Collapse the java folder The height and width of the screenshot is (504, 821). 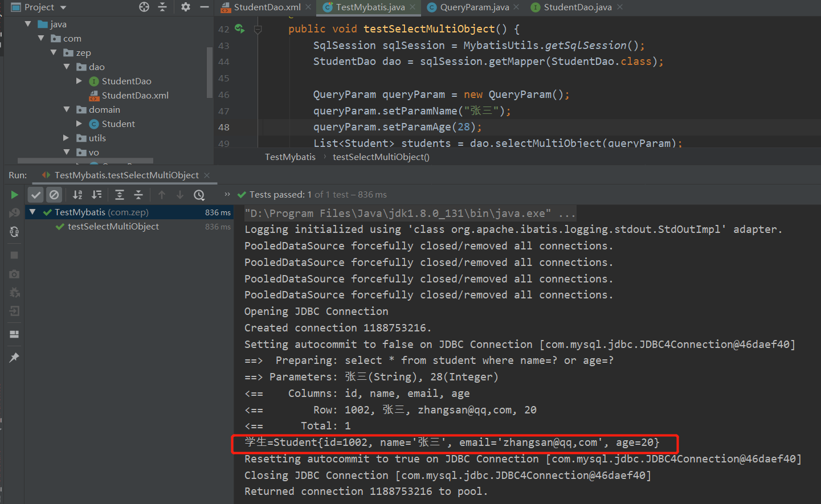pyautogui.click(x=28, y=24)
